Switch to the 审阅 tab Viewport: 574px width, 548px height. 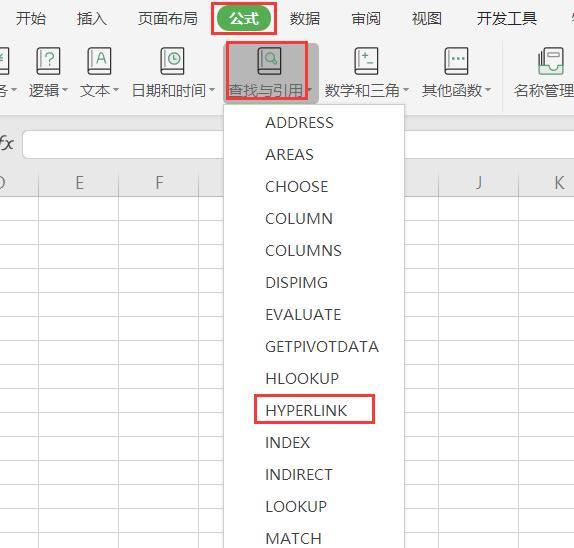tap(366, 18)
